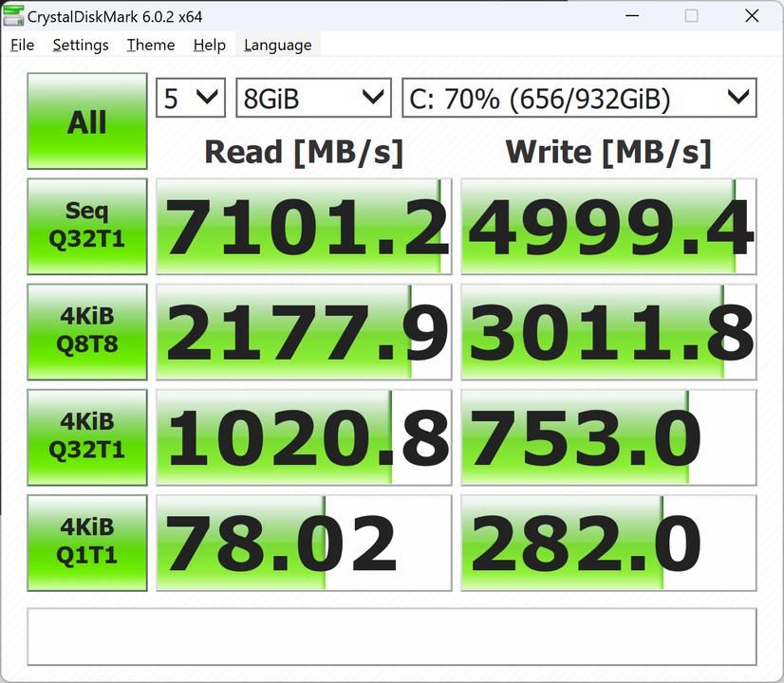Minimize the CrystalDiskMark window
784x683 pixels.
click(x=632, y=15)
